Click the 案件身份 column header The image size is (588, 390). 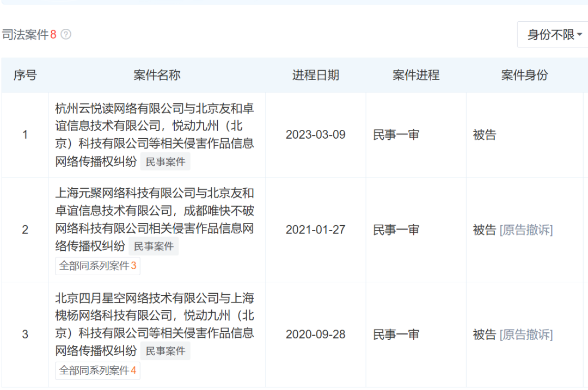click(524, 76)
